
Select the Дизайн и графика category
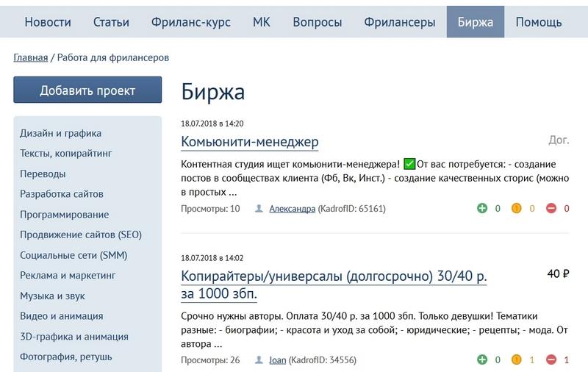pos(61,133)
